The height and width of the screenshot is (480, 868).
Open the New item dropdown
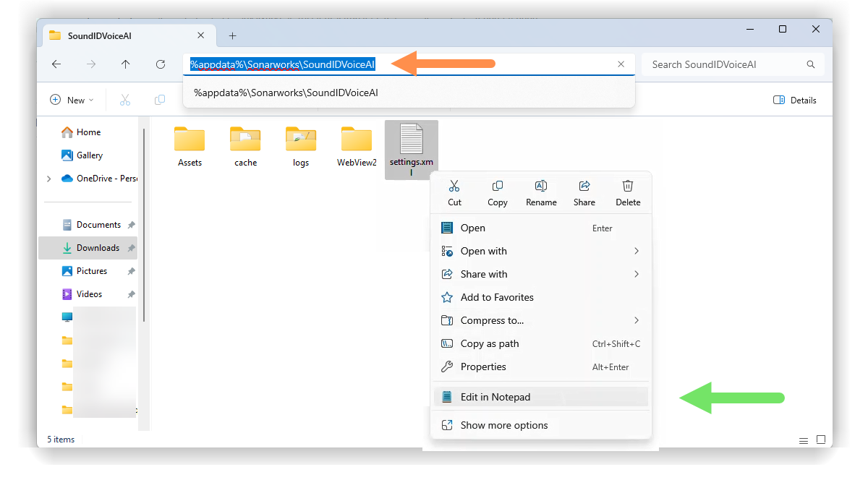(x=72, y=100)
